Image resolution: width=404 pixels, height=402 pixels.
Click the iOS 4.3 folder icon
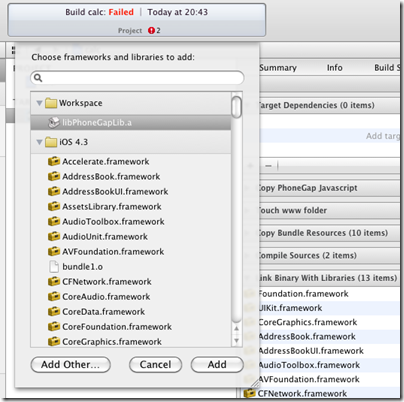point(51,142)
